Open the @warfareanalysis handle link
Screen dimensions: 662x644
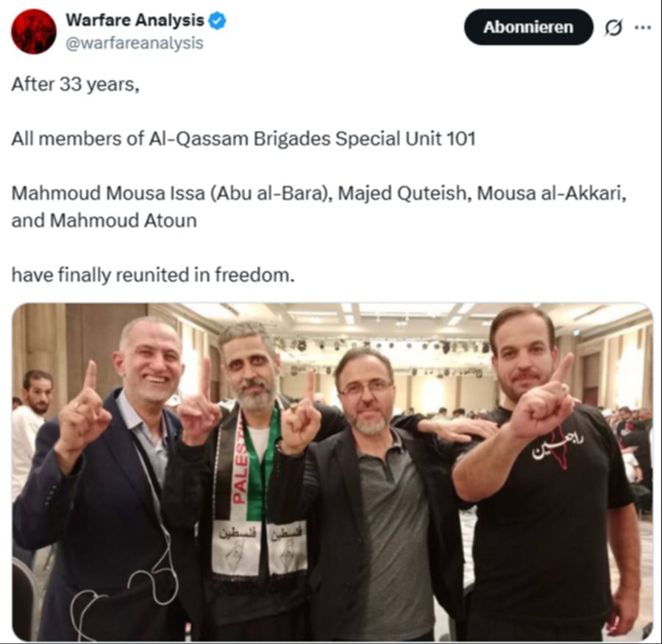point(135,43)
